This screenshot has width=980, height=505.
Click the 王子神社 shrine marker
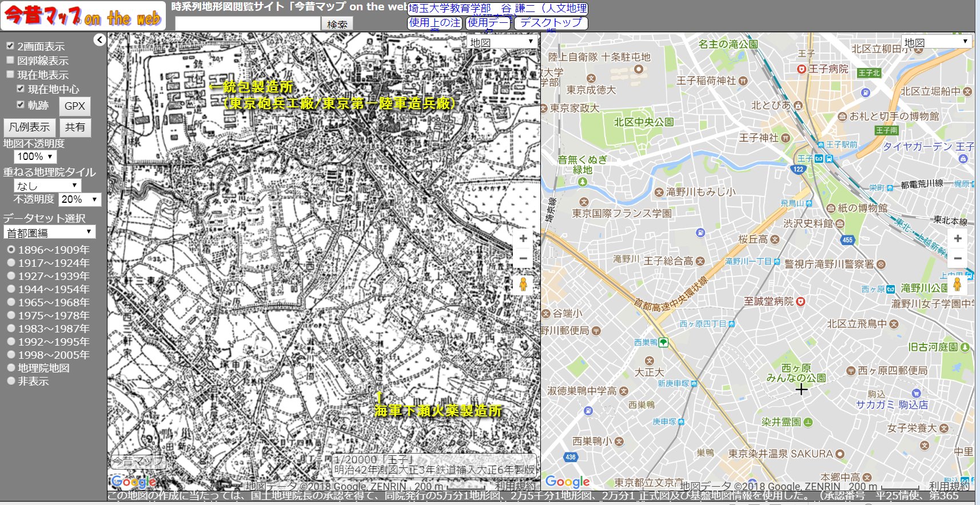pyautogui.click(x=786, y=138)
